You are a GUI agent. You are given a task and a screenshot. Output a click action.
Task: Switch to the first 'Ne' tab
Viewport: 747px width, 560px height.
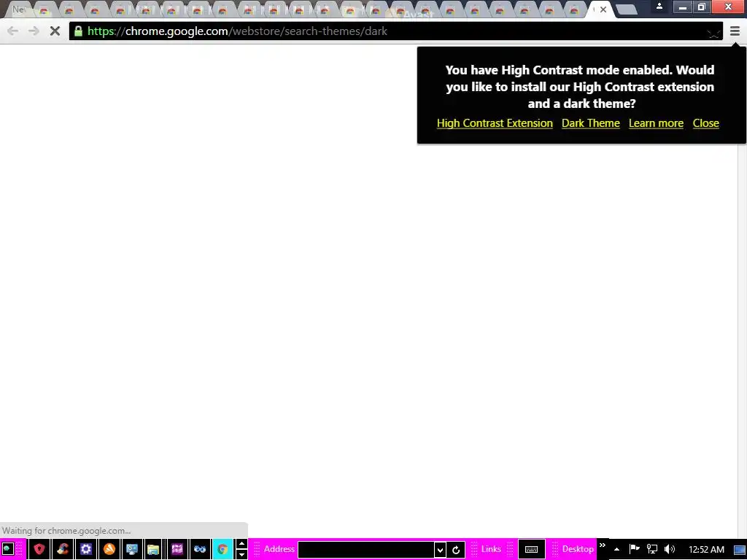pos(18,9)
